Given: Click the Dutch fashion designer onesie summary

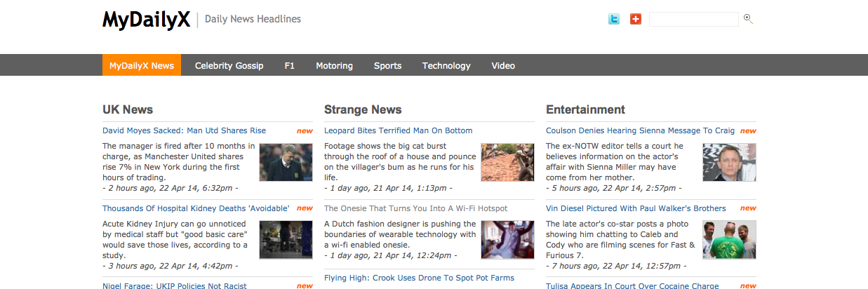Looking at the screenshot, I should tap(400, 234).
